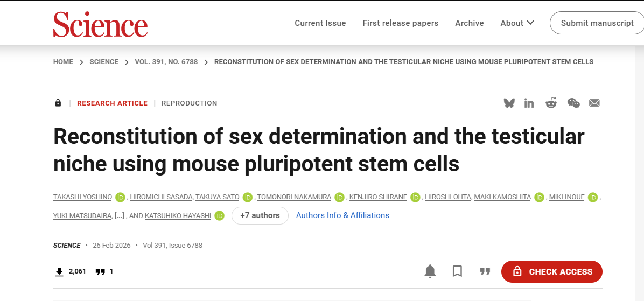Open Authors Info & Affiliations link
Screen dimensions: 644x301
point(342,215)
